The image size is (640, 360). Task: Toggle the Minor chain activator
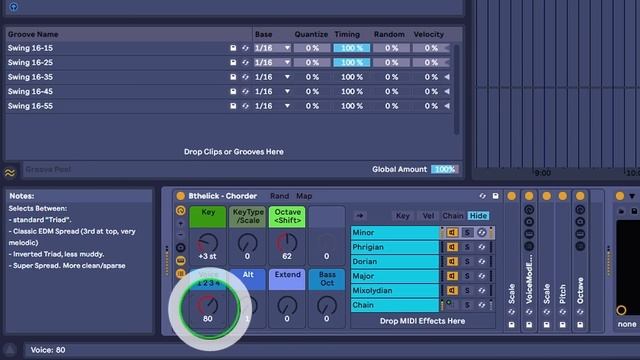pos(452,233)
